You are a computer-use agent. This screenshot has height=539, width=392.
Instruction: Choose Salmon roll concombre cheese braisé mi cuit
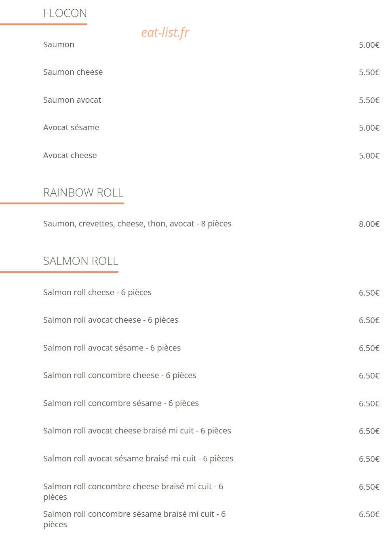tap(133, 492)
